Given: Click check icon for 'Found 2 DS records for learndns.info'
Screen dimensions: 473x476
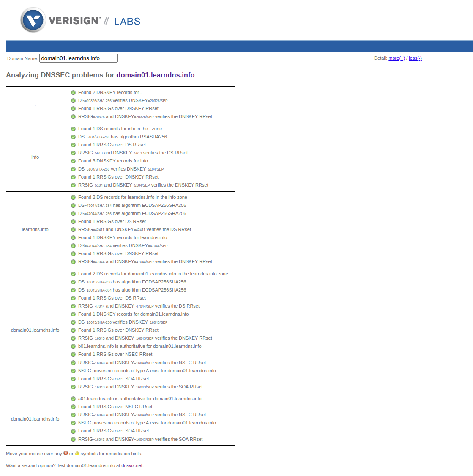Looking at the screenshot, I should 74,198.
